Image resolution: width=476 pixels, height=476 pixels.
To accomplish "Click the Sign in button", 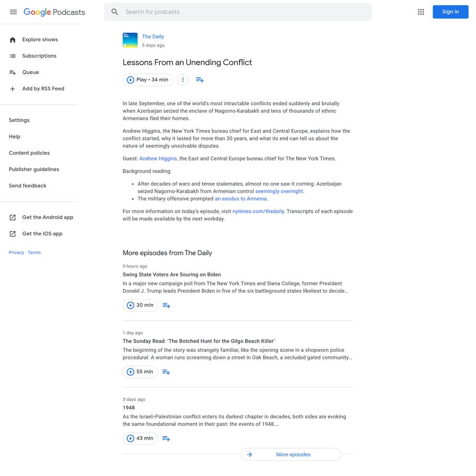I will coord(450,12).
